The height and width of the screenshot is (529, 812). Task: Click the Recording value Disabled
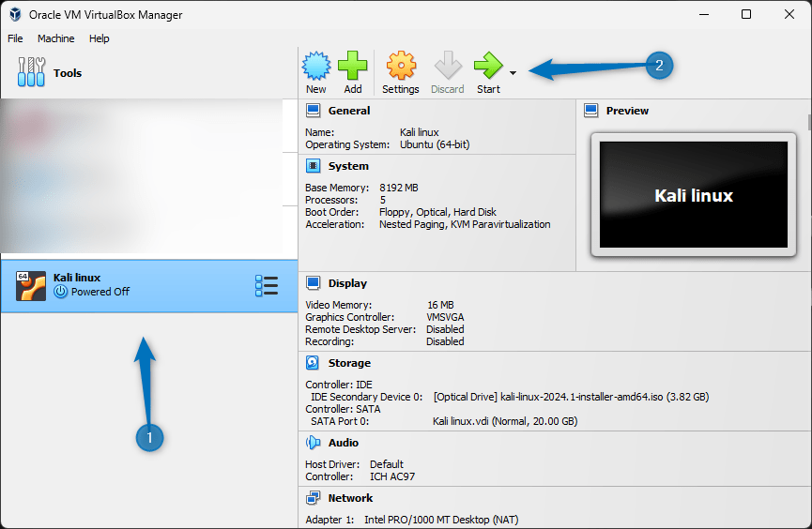pyautogui.click(x=445, y=341)
